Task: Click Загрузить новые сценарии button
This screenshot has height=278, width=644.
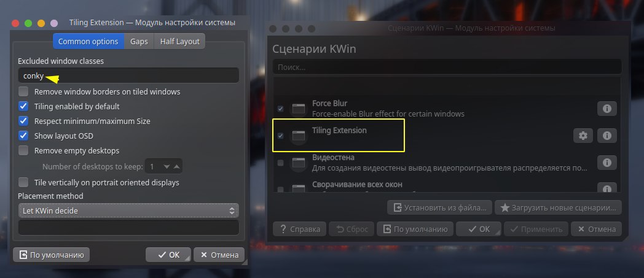Action: [x=558, y=207]
